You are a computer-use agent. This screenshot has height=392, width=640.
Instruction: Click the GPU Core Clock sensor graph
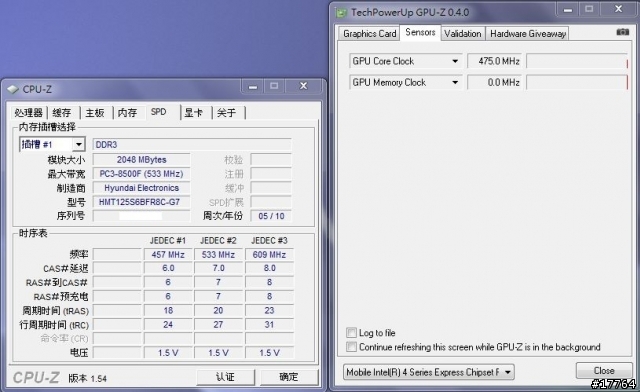[577, 61]
